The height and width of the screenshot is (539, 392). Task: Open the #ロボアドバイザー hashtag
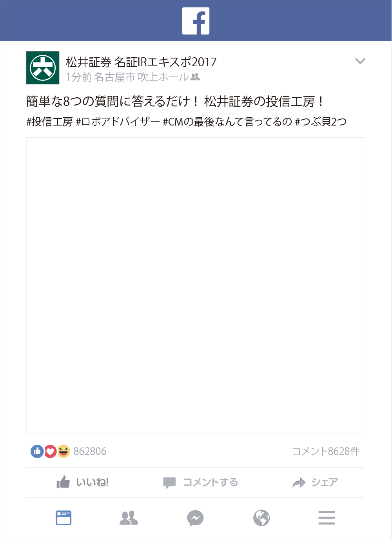(x=118, y=122)
